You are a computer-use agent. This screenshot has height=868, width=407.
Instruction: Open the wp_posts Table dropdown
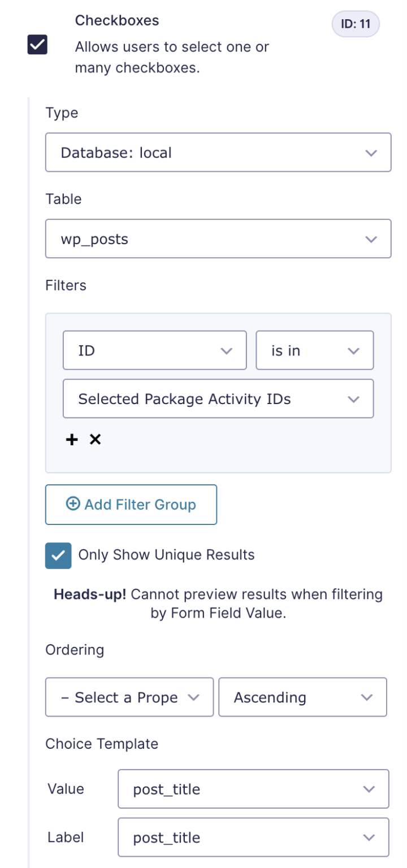pyautogui.click(x=218, y=238)
